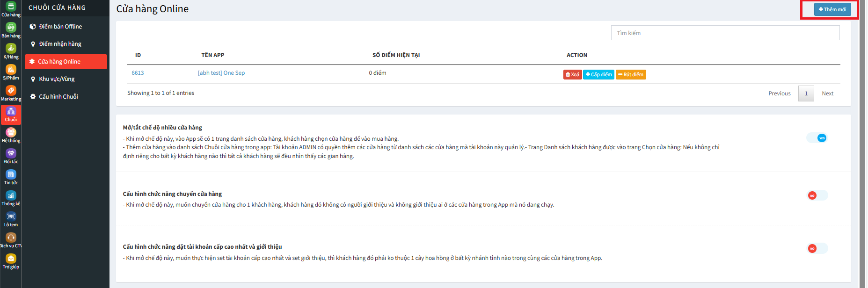Screen dimensions: 868x288
Task: Click the Cấp điểm button
Action: 598,74
